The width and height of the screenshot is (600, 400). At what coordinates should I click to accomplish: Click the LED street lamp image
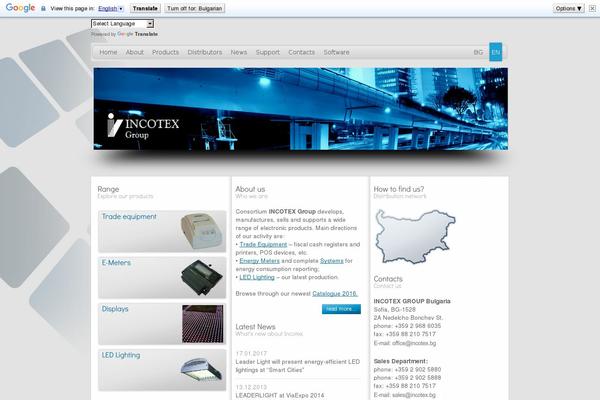[x=201, y=370]
